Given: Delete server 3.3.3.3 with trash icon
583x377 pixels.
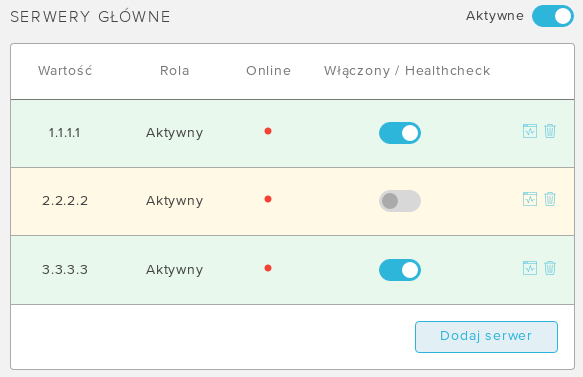Looking at the screenshot, I should tap(550, 268).
